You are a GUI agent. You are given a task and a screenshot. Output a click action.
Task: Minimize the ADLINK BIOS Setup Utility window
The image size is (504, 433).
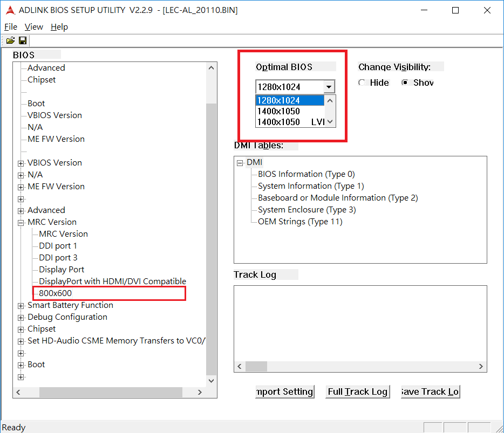(x=424, y=10)
